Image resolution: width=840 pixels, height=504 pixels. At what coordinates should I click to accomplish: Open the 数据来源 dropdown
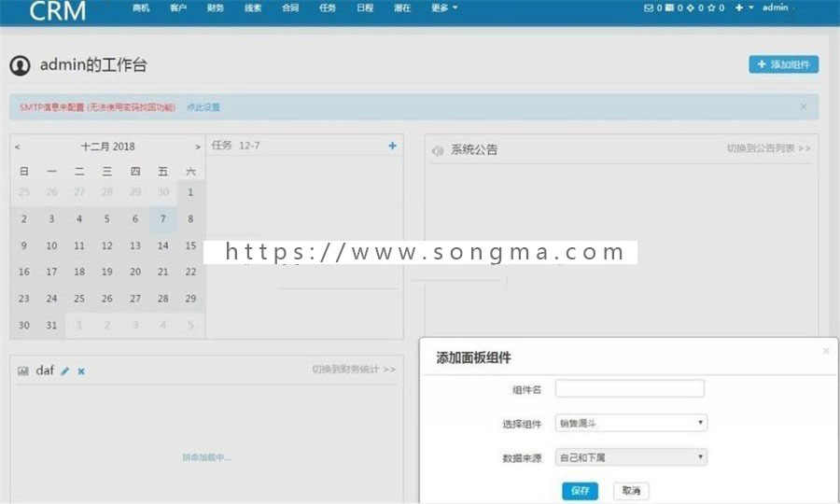tap(631, 457)
